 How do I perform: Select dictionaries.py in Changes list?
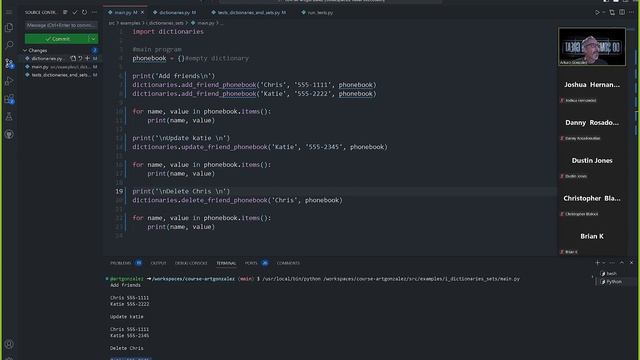pyautogui.click(x=47, y=58)
